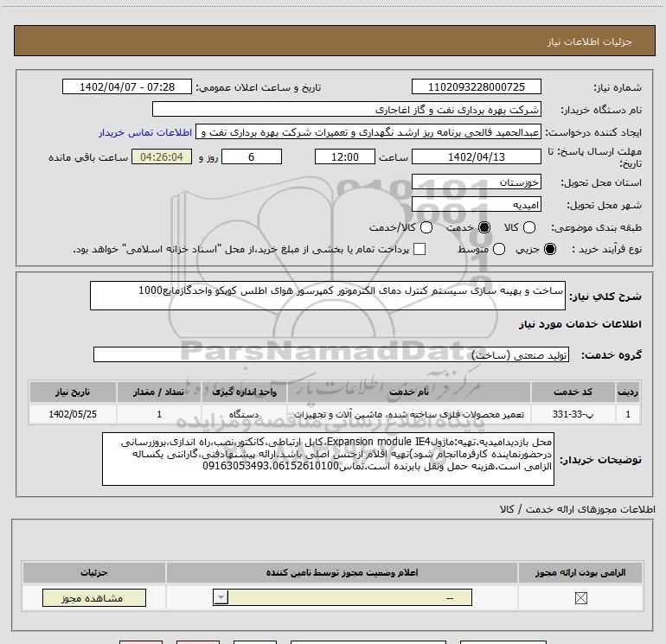Select the خدمت radio button
The image size is (666, 644).
click(484, 227)
